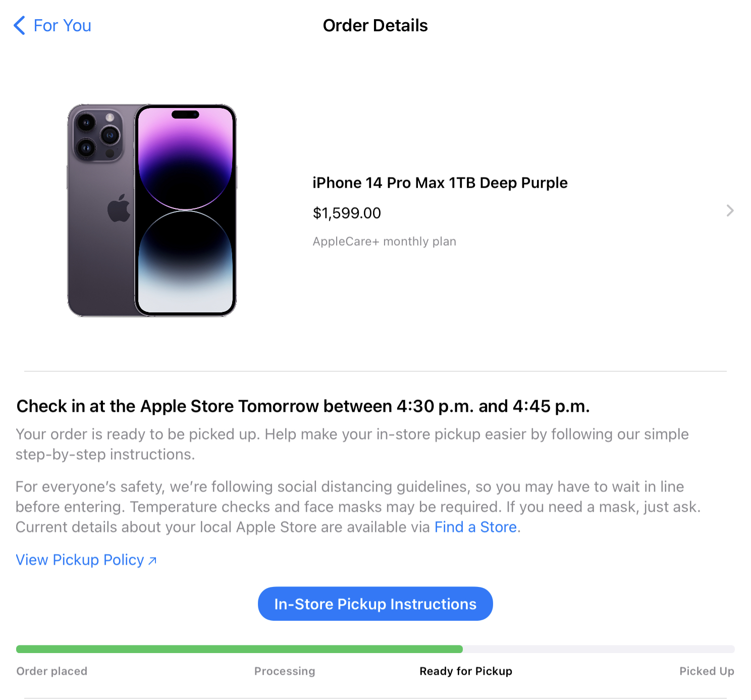This screenshot has height=700, width=751.
Task: Click the green filled progress bar
Action: (239, 649)
